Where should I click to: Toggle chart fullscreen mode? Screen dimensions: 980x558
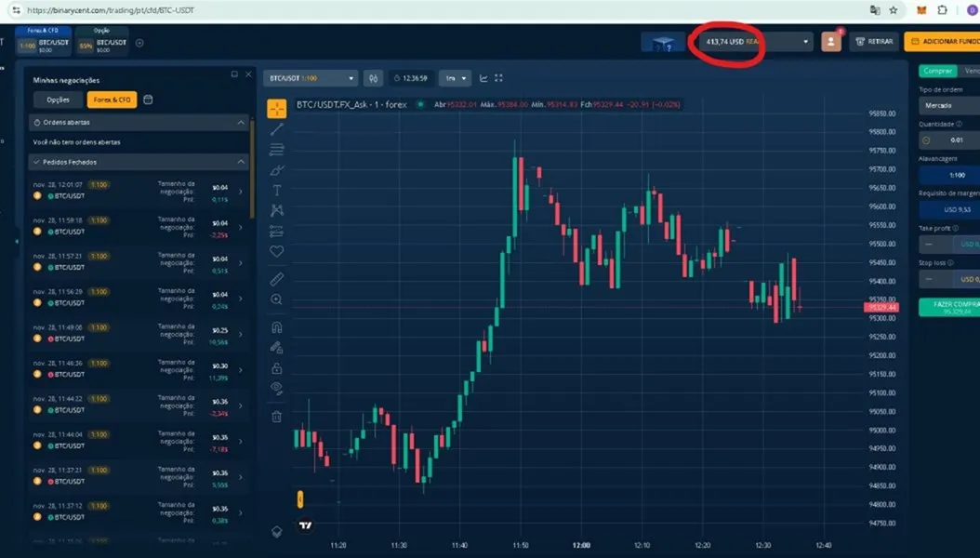[498, 78]
